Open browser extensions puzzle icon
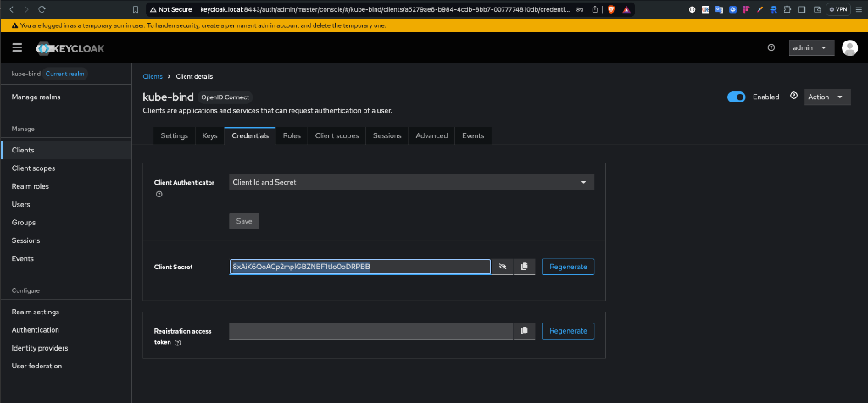 click(x=787, y=9)
